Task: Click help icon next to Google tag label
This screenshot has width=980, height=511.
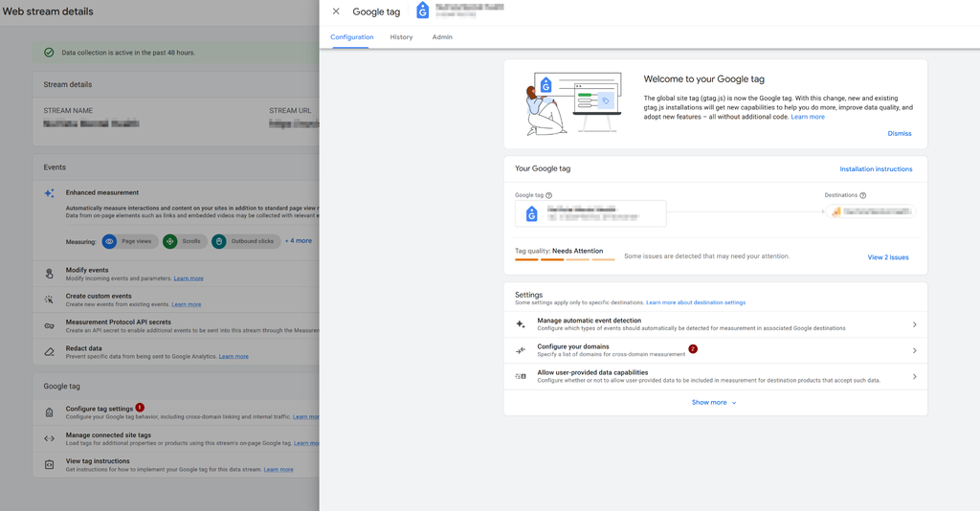Action: pos(548,195)
